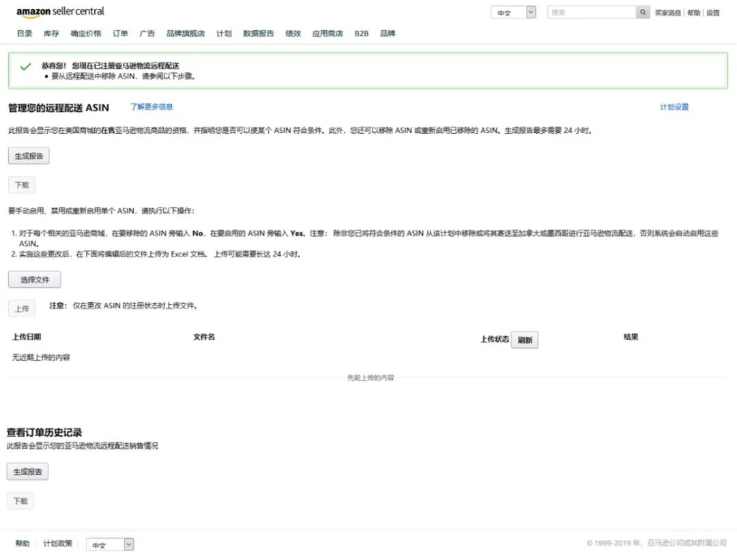Image resolution: width=737 pixels, height=560 pixels.
Task: Open the top-right 帮助 link
Action: point(693,12)
